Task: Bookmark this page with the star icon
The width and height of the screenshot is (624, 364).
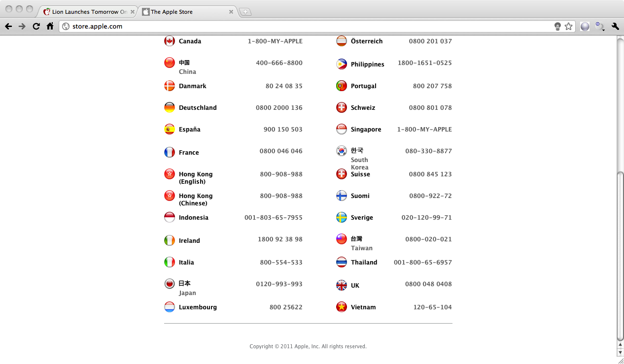Action: click(x=568, y=26)
